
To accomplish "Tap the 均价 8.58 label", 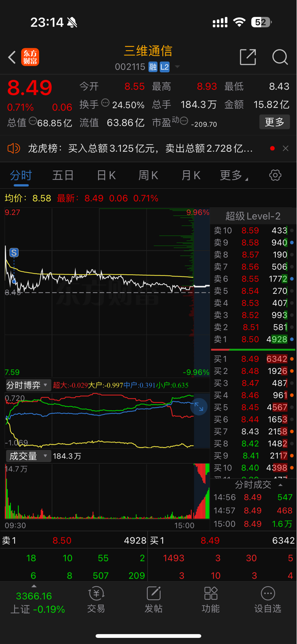I will (28, 198).
